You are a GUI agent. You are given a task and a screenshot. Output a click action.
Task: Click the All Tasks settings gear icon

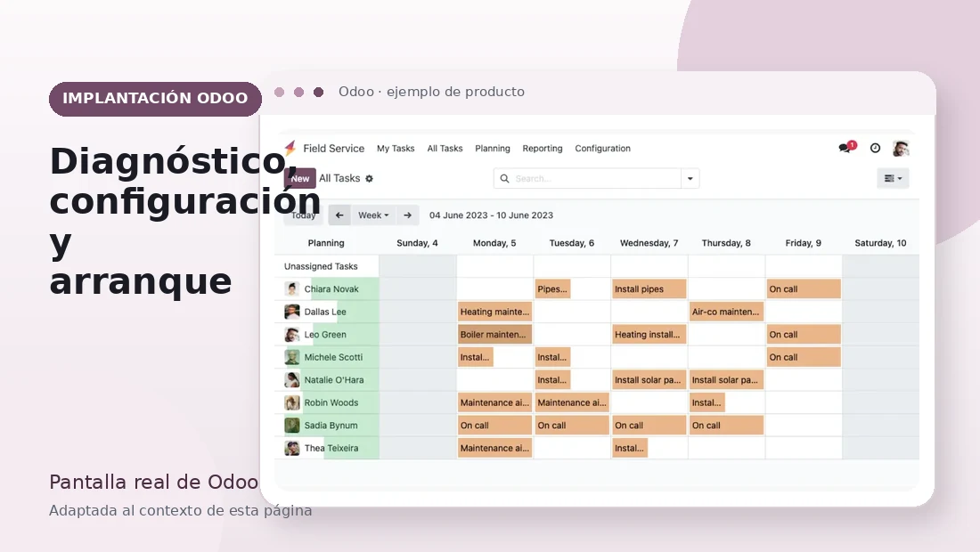(370, 179)
